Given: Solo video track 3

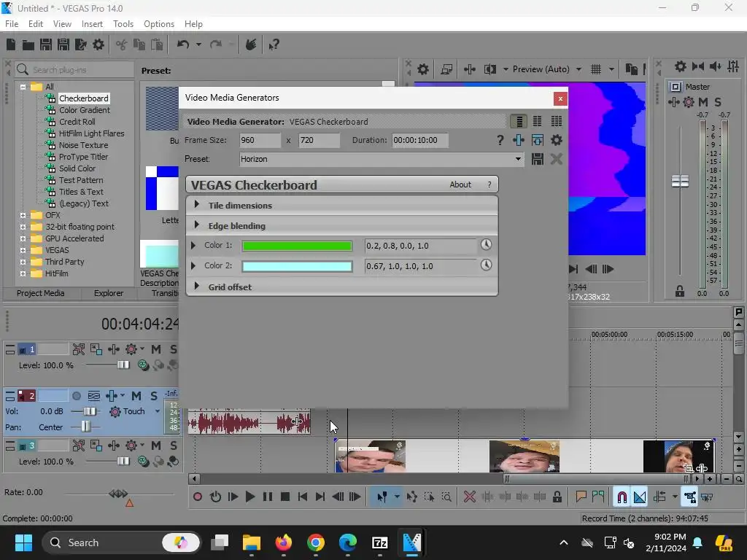Looking at the screenshot, I should click(x=174, y=446).
